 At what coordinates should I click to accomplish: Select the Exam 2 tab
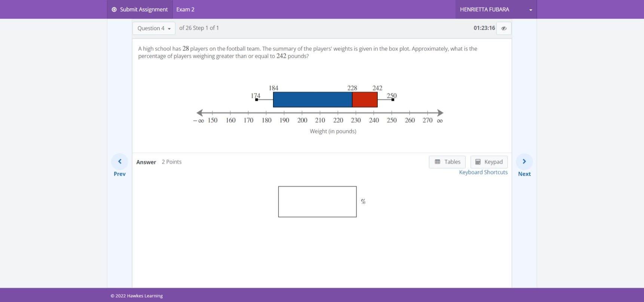click(x=185, y=9)
